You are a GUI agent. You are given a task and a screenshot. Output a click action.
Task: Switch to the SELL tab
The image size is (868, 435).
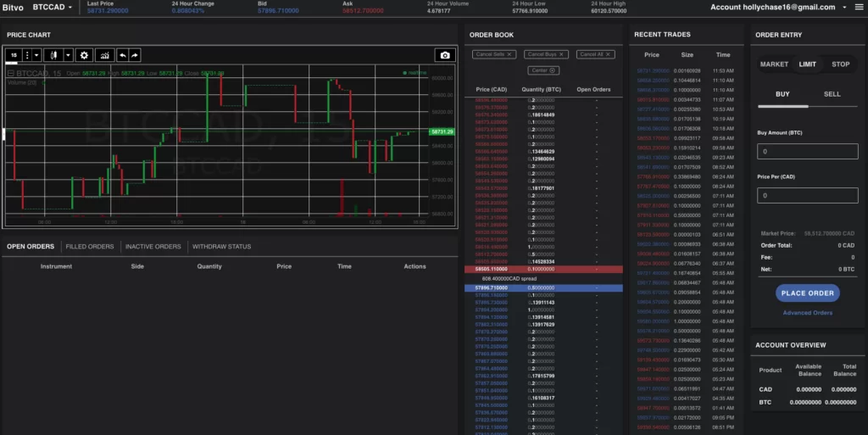(x=832, y=94)
